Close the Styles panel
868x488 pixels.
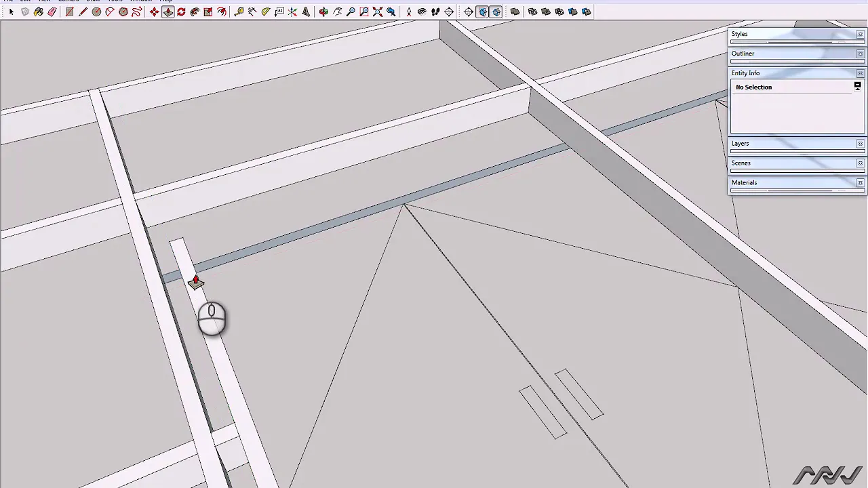coord(860,34)
